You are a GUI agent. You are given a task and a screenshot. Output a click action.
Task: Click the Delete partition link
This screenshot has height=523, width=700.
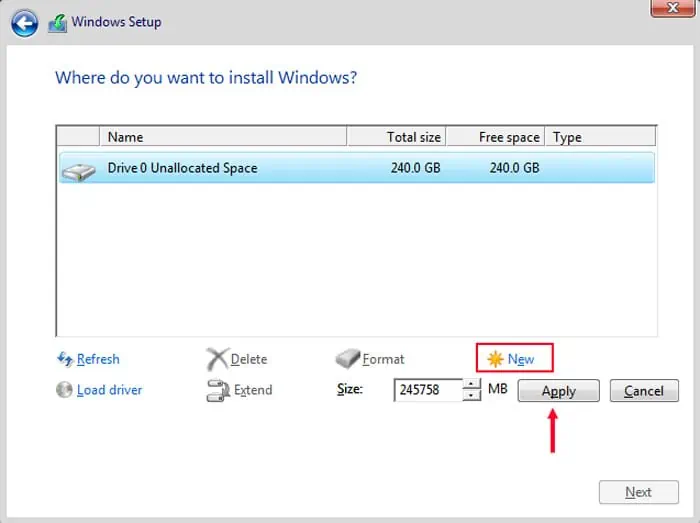tap(249, 359)
